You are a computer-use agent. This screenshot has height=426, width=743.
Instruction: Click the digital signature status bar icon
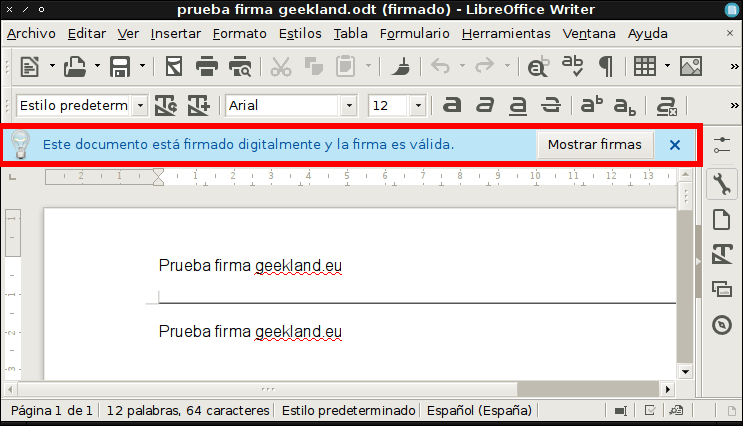tap(676, 410)
